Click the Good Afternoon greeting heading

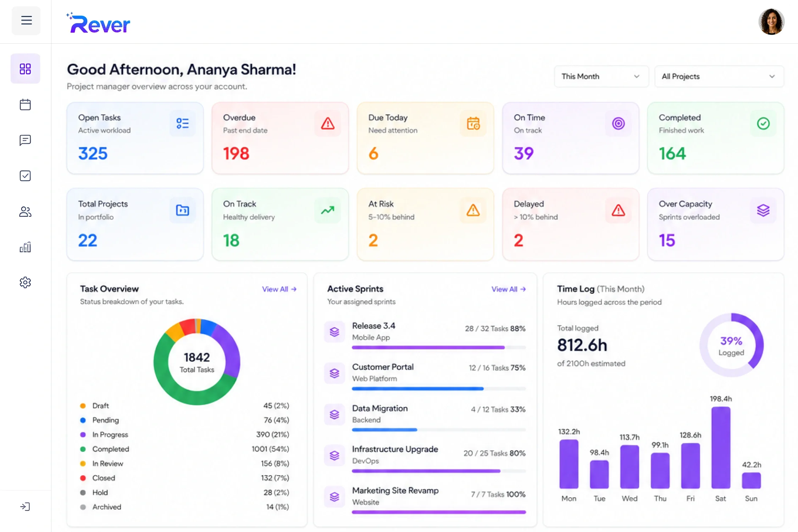(x=181, y=70)
